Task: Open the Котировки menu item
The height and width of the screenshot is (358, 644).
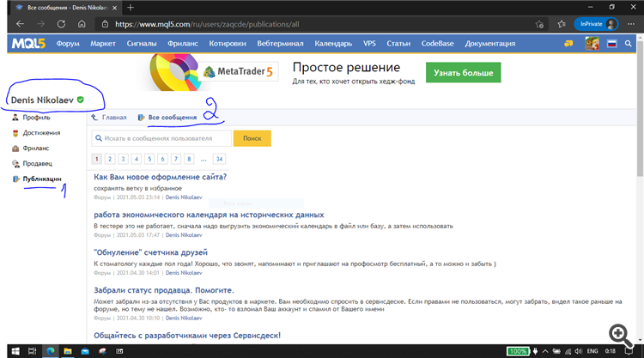Action: tap(228, 44)
